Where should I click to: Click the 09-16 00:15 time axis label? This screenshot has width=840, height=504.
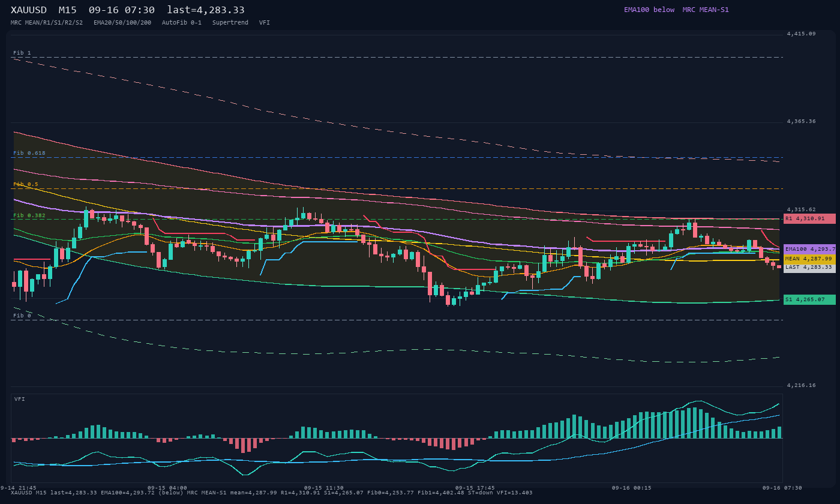coord(632,488)
